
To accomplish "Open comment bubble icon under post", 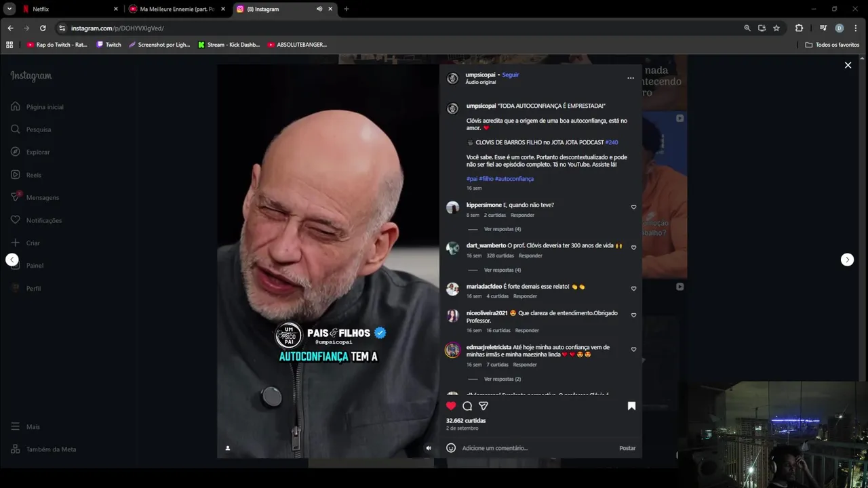I will [467, 406].
